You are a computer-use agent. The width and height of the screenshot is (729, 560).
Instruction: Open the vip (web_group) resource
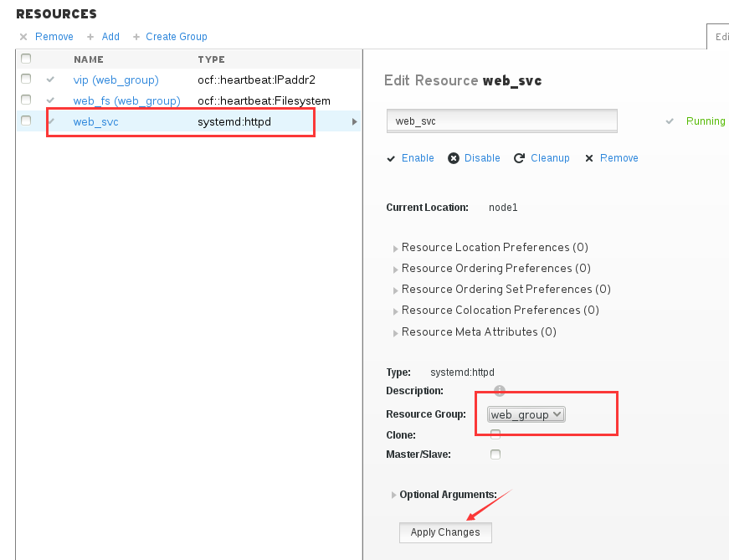click(x=116, y=80)
